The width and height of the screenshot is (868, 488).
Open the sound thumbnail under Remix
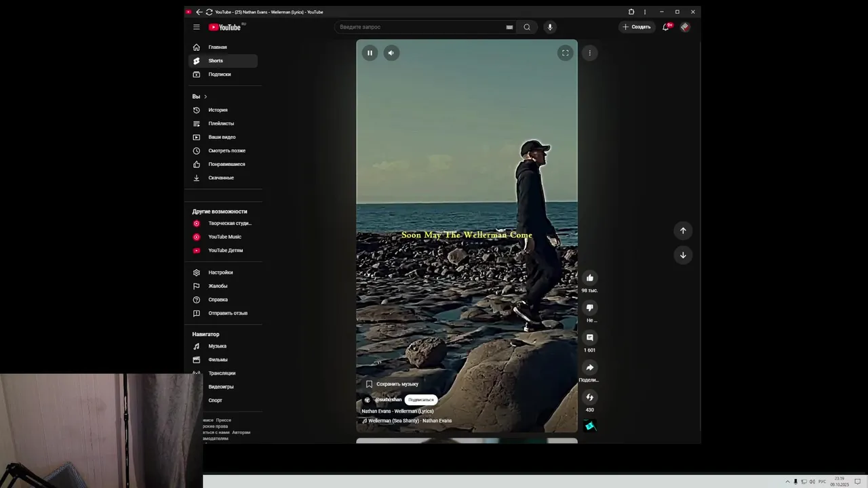click(x=589, y=426)
